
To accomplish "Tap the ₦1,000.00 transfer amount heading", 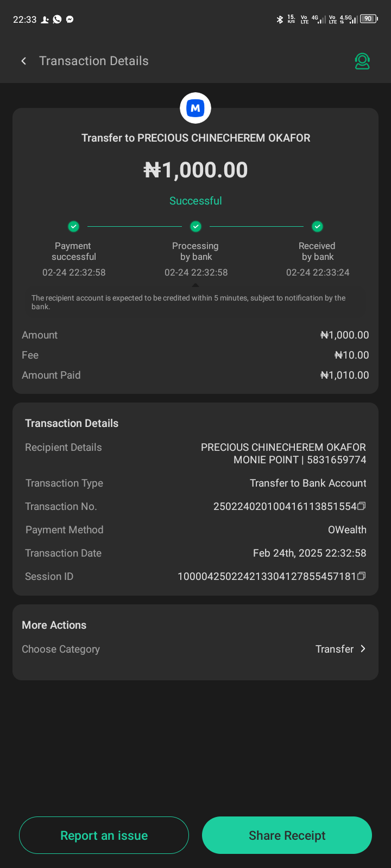I will [x=195, y=170].
